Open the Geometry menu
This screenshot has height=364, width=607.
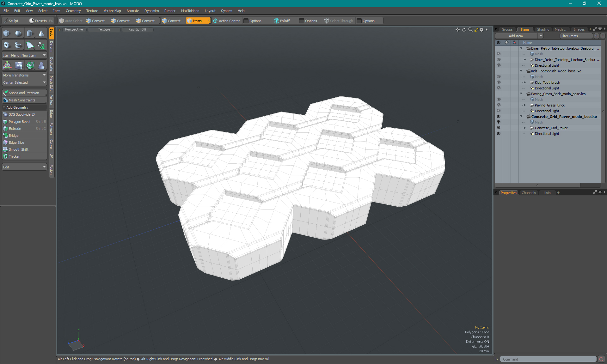point(73,11)
